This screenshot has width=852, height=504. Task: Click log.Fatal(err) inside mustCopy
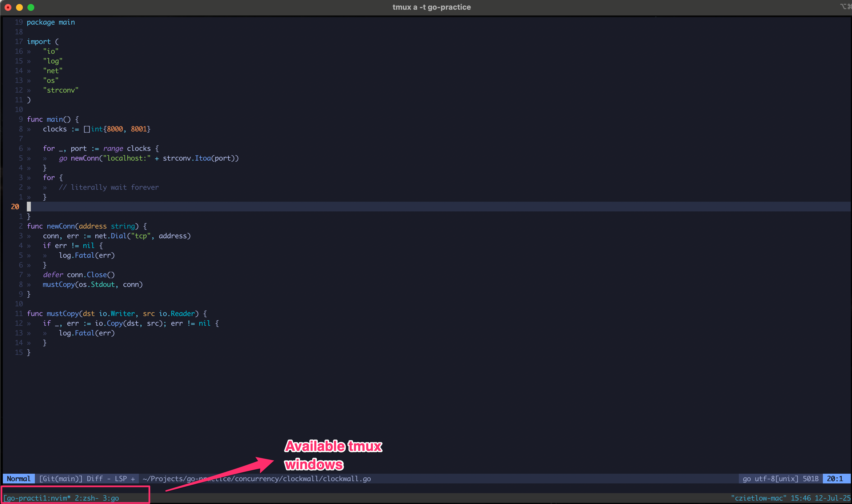pyautogui.click(x=87, y=333)
